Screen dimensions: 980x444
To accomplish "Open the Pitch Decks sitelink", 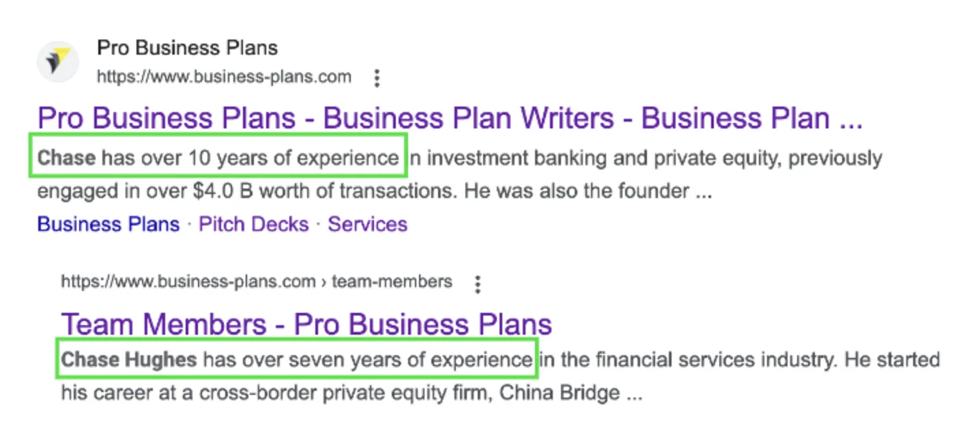I will pos(253,224).
